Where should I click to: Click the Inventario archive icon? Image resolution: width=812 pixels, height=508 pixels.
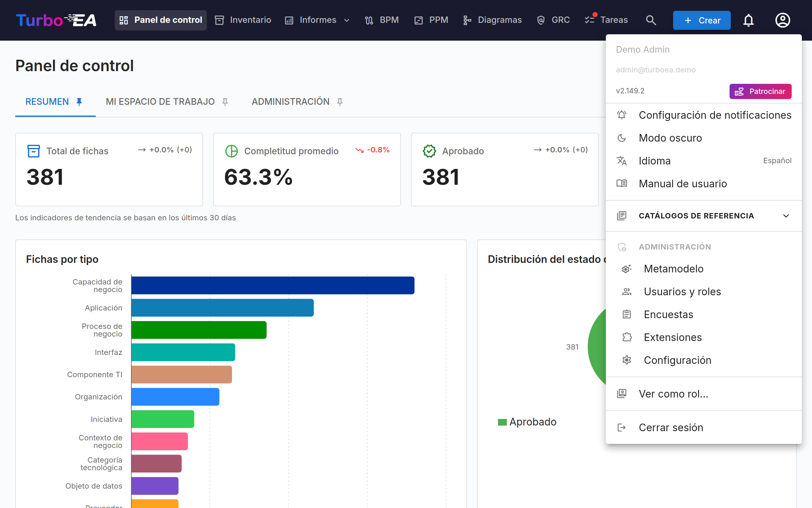click(219, 20)
